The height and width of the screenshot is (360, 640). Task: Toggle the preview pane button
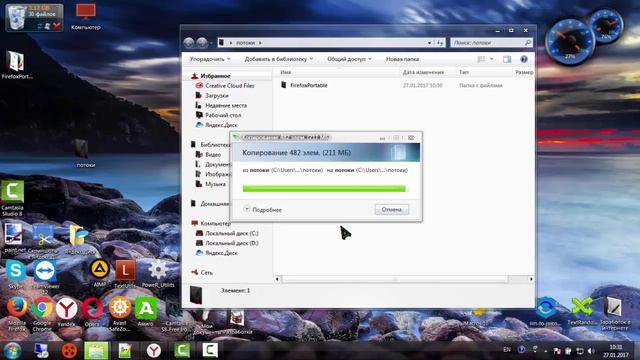(x=507, y=59)
